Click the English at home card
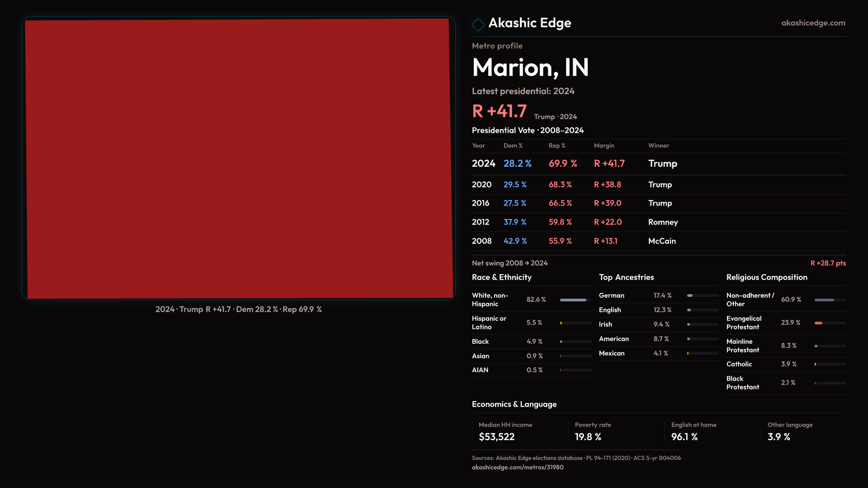The height and width of the screenshot is (488, 868). click(x=712, y=432)
